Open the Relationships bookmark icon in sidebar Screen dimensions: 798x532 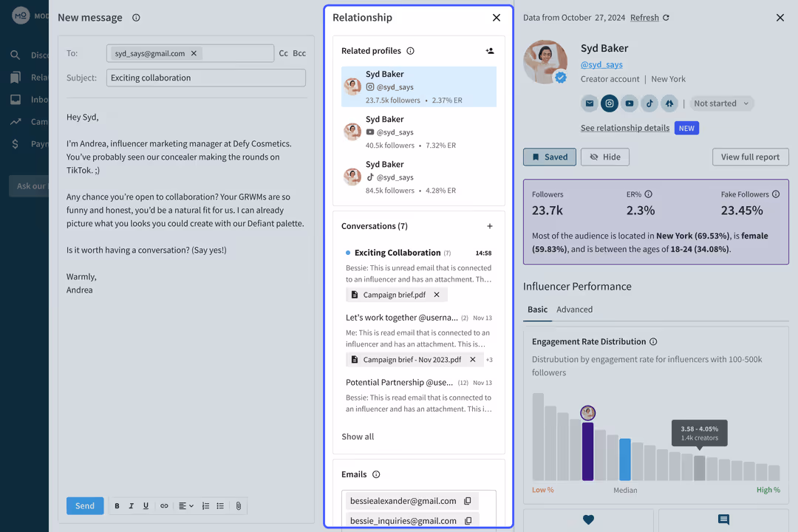click(x=16, y=78)
